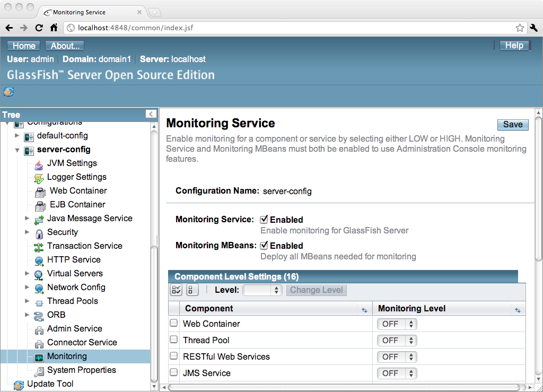Screen dimensions: 543x392
Task: Expand the Virtual Servers node
Action: coord(27,273)
